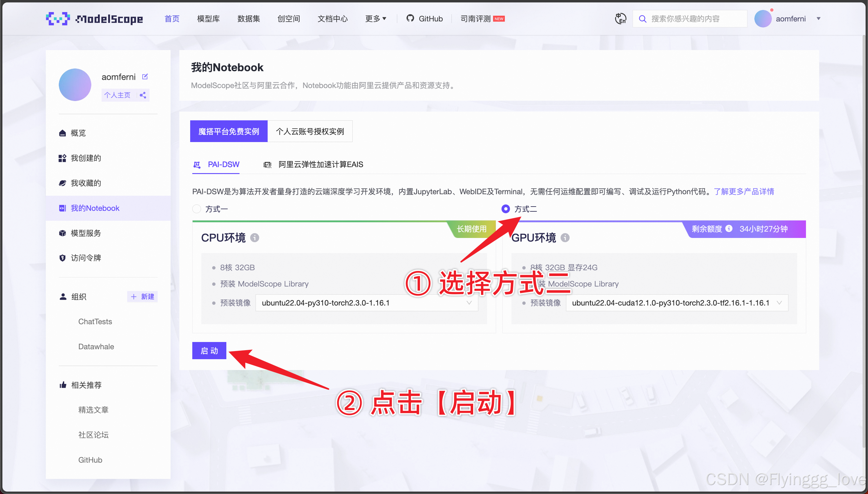Select the 方式二 radio button
The height and width of the screenshot is (494, 868).
pos(505,209)
